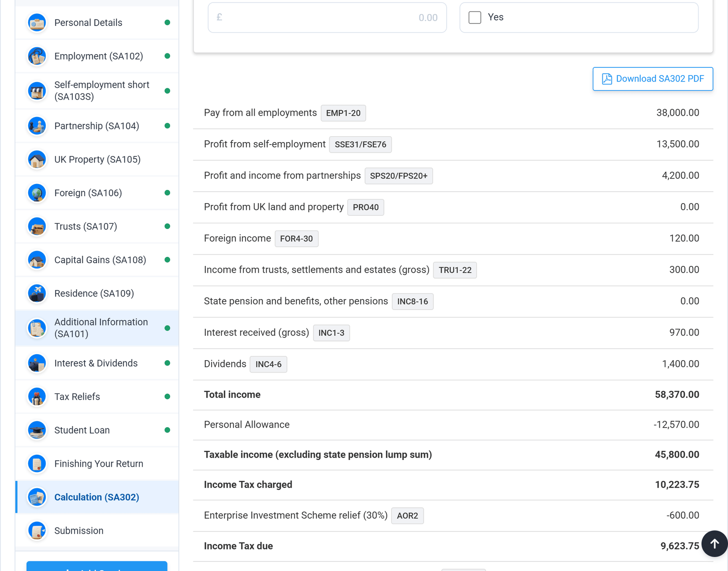The width and height of the screenshot is (728, 571).
Task: Click the scroll-to-top arrow button
Action: [714, 544]
